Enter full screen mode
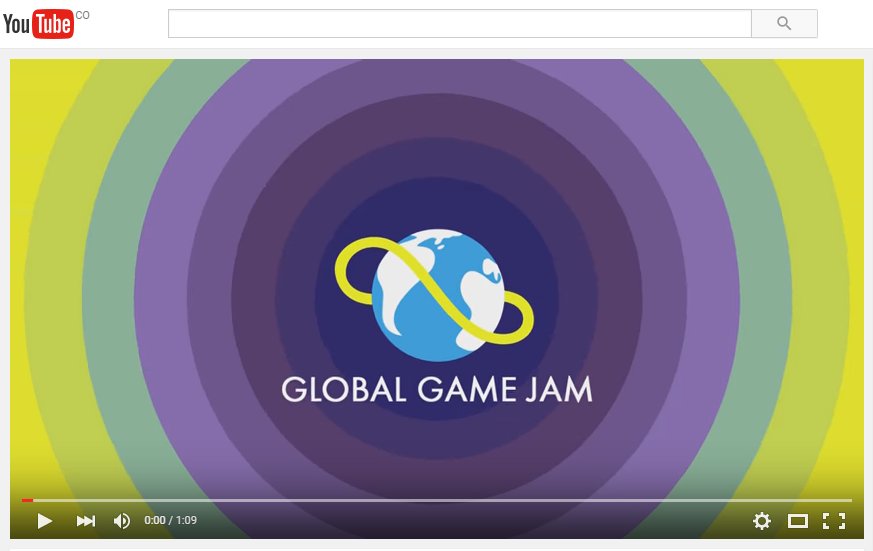Viewport: 873px width, 551px height. click(x=834, y=521)
